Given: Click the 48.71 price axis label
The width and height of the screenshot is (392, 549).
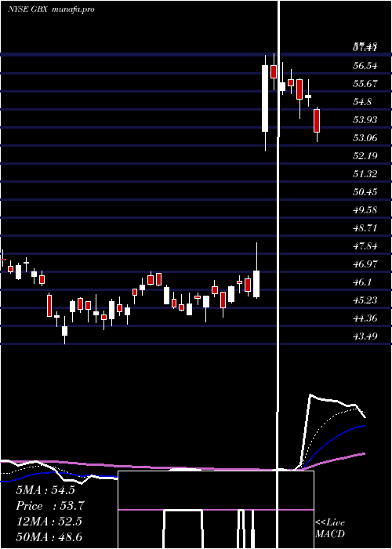Looking at the screenshot, I should (365, 228).
